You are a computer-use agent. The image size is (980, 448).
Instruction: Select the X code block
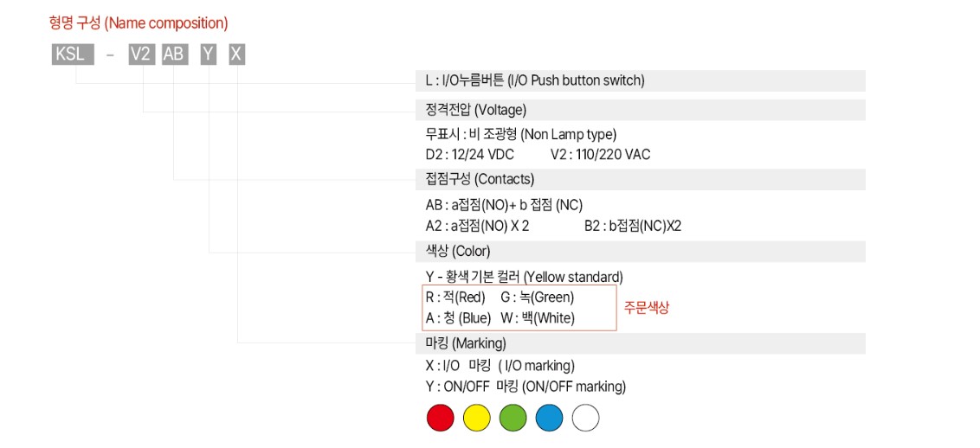pos(237,54)
